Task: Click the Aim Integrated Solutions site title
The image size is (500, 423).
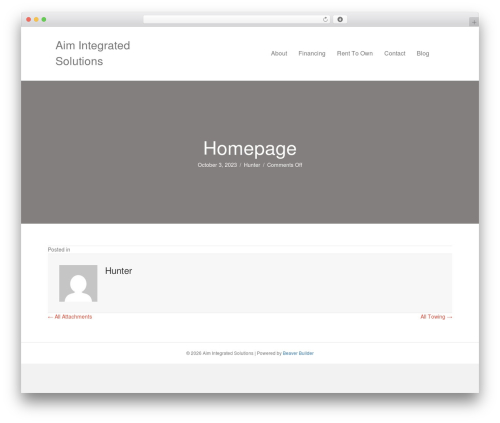Action: click(x=93, y=53)
